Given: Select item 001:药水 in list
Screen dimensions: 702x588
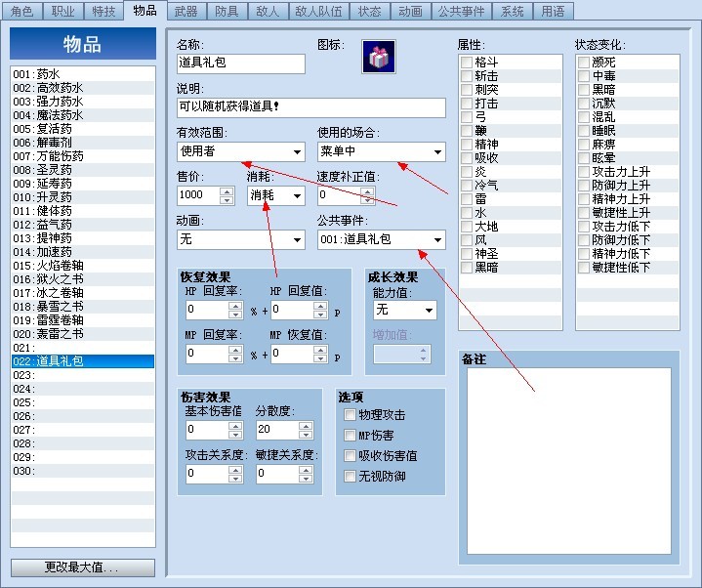Looking at the screenshot, I should [x=83, y=74].
